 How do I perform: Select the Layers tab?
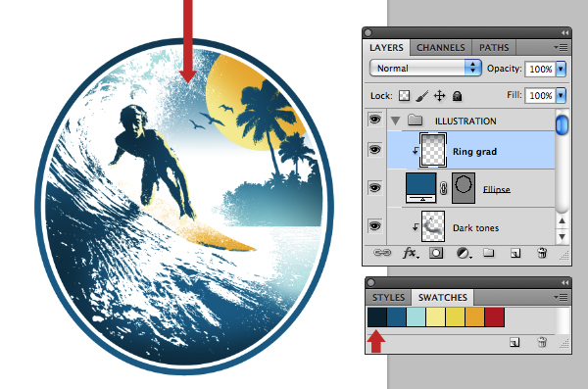(x=386, y=48)
